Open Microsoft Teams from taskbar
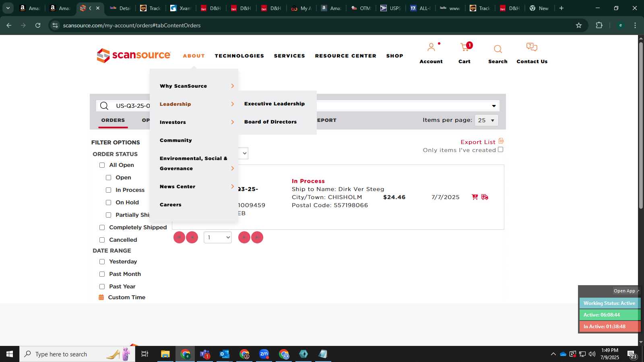This screenshot has height=362, width=644. [205, 354]
